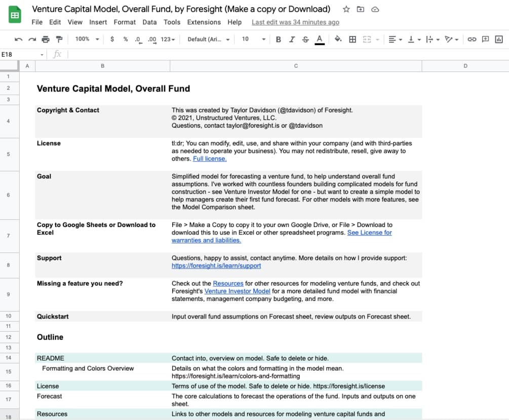509x420 pixels.
Task: Click the fill color bucket icon
Action: click(338, 39)
